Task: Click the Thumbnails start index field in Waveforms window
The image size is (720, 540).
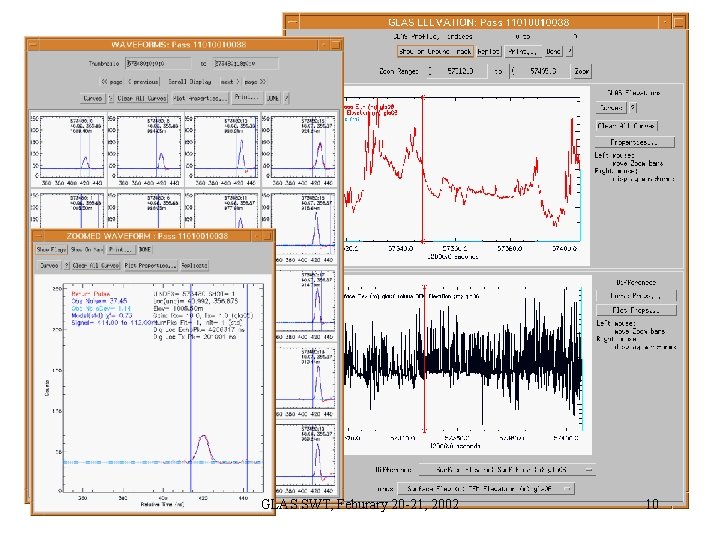Action: tap(158, 63)
